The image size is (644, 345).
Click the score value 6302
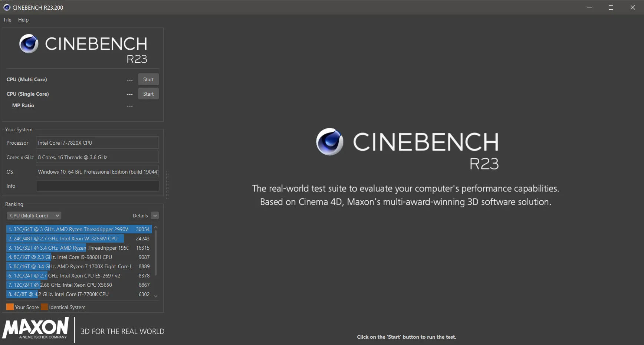coord(144,294)
